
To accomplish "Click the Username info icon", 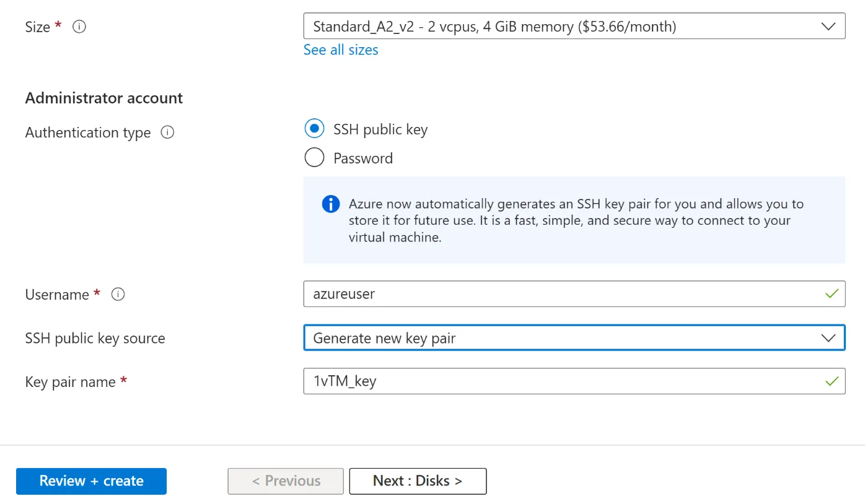I will [118, 294].
